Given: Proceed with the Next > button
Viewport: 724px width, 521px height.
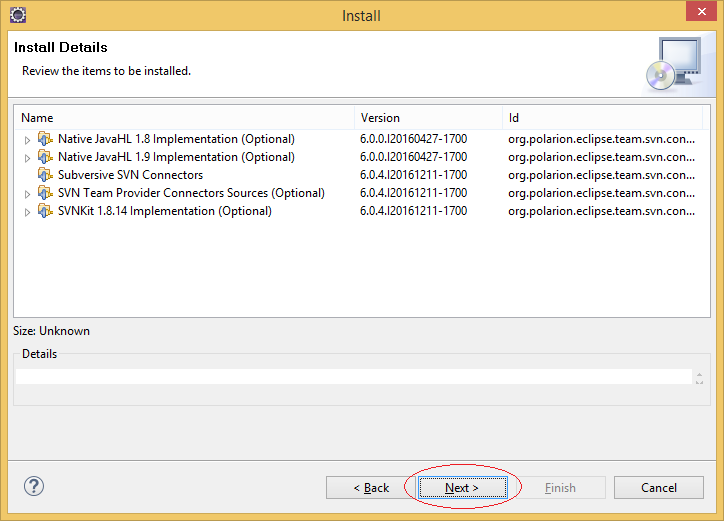Looking at the screenshot, I should 462,488.
